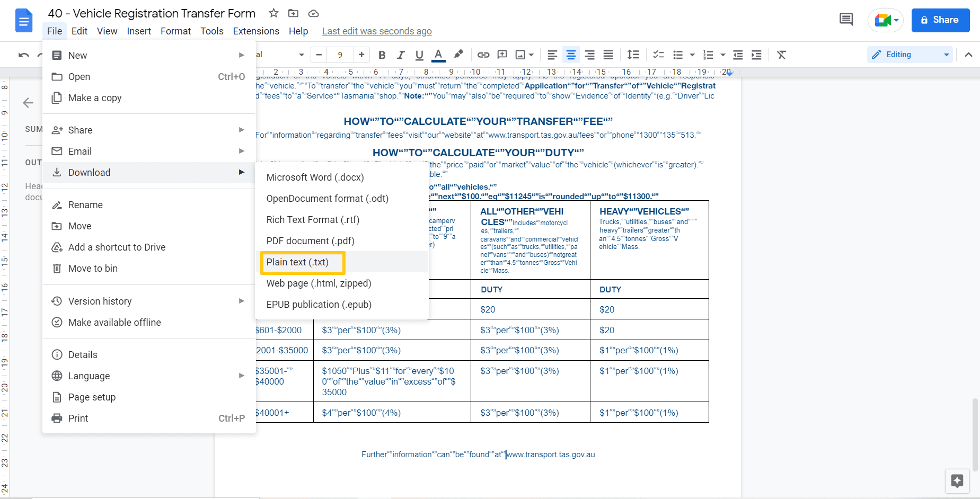The height and width of the screenshot is (499, 980).
Task: Increase font size with the plus button
Action: click(x=361, y=55)
